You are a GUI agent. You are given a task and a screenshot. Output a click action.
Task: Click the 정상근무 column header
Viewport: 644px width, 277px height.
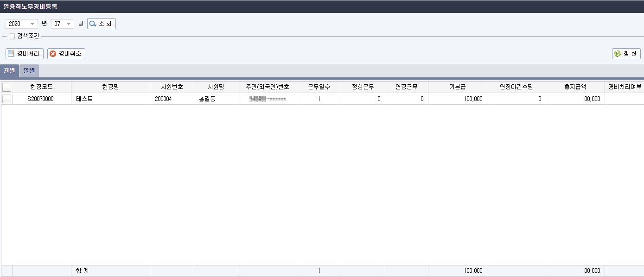pyautogui.click(x=363, y=87)
